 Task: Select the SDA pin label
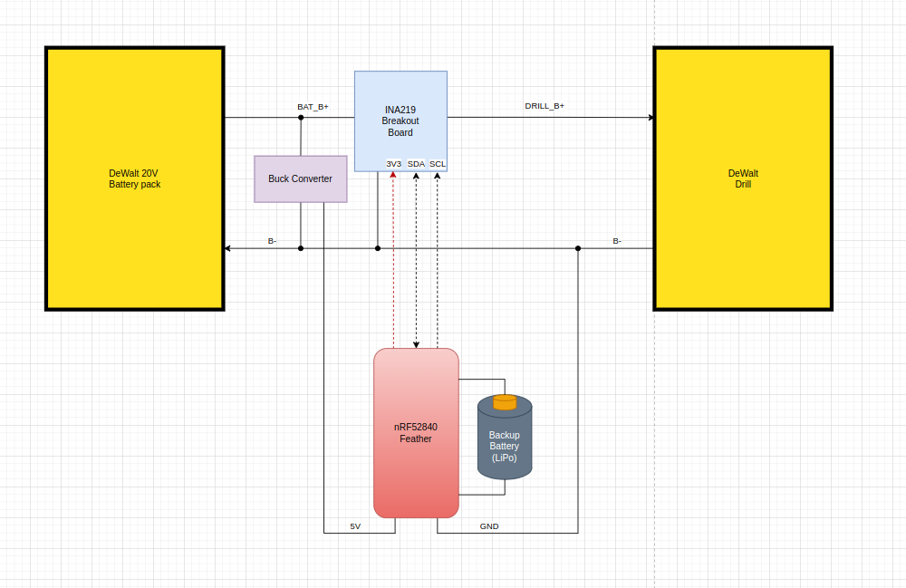416,164
